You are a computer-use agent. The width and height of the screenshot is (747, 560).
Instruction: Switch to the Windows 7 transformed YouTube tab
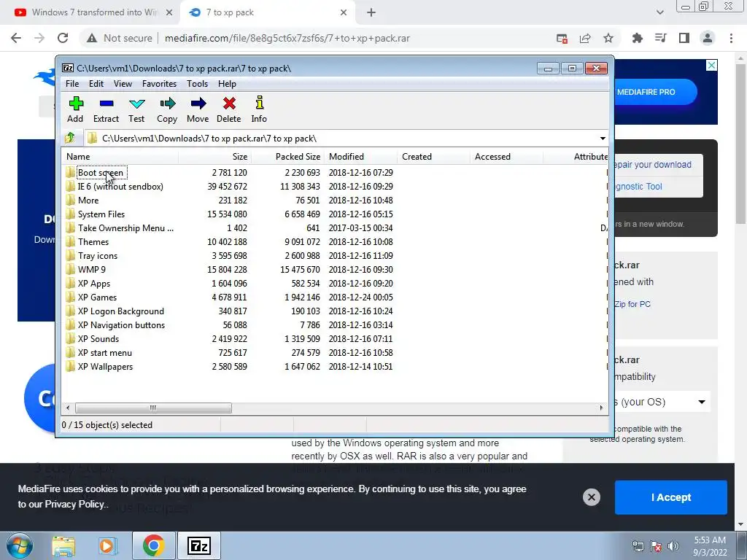coord(93,12)
